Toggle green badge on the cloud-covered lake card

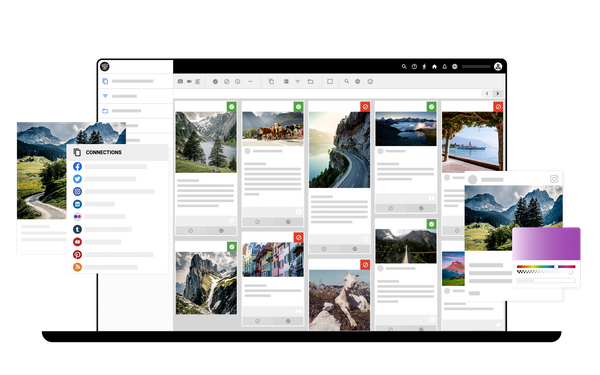pos(431,107)
